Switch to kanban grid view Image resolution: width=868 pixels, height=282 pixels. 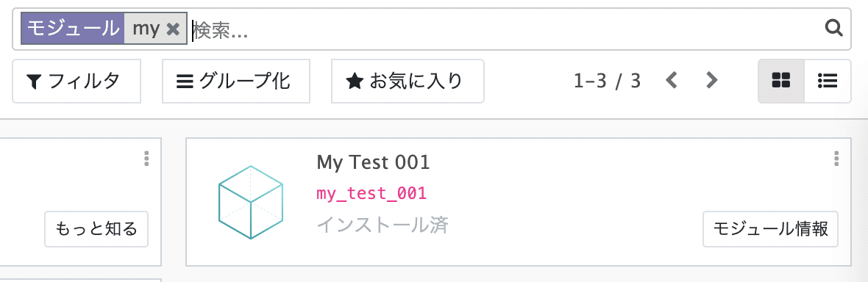(780, 82)
